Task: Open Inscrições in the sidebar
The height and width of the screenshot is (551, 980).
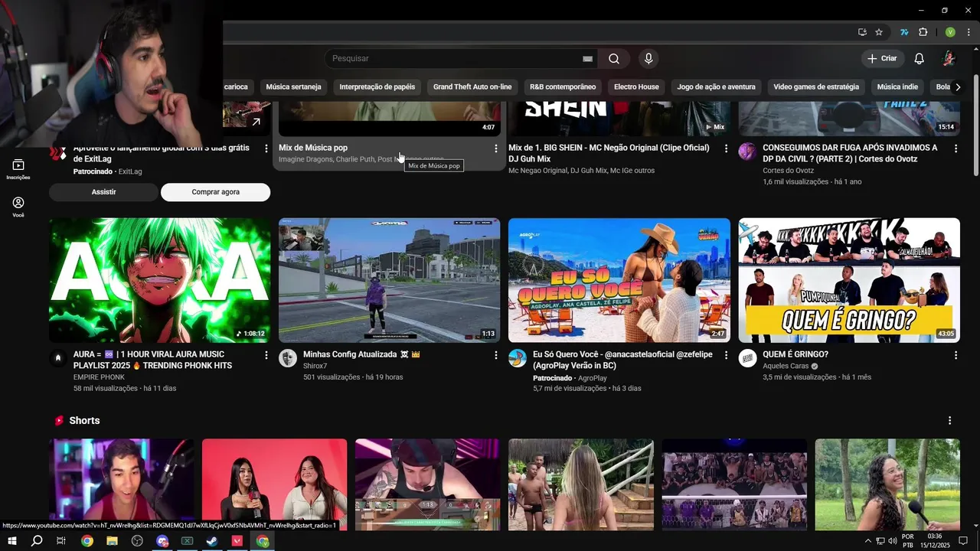Action: [x=18, y=169]
